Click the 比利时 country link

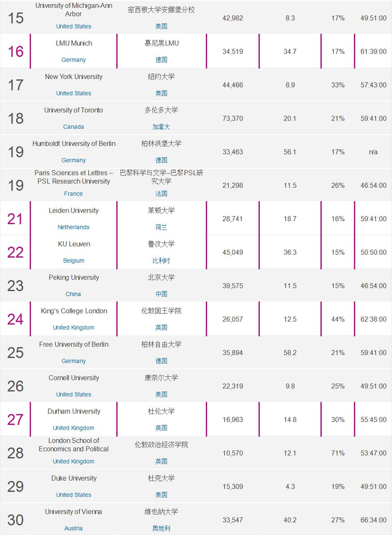(x=161, y=261)
